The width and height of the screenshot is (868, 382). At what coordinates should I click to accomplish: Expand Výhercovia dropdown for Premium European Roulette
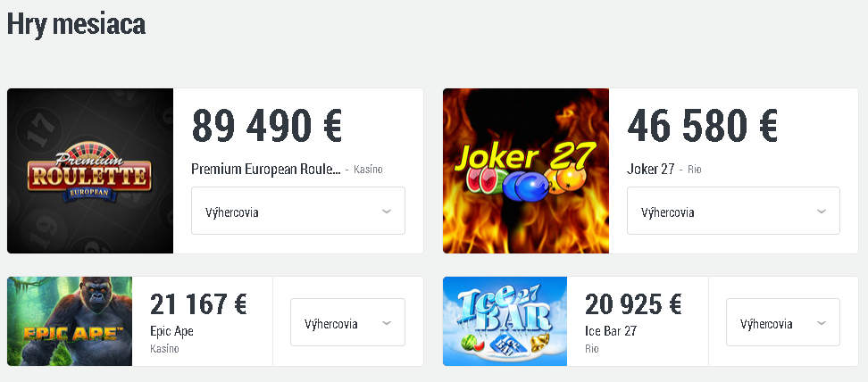298,211
